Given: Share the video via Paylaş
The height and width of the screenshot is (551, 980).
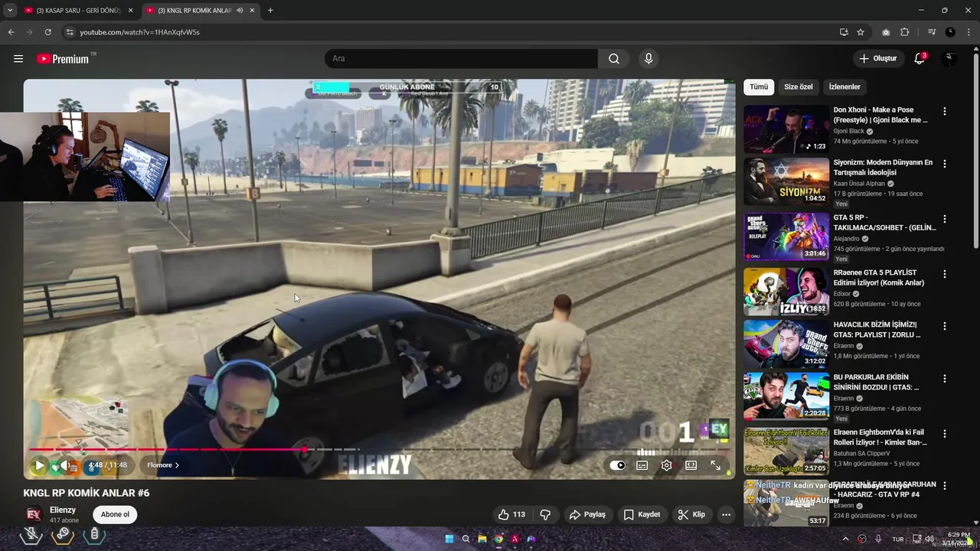Looking at the screenshot, I should [x=587, y=514].
